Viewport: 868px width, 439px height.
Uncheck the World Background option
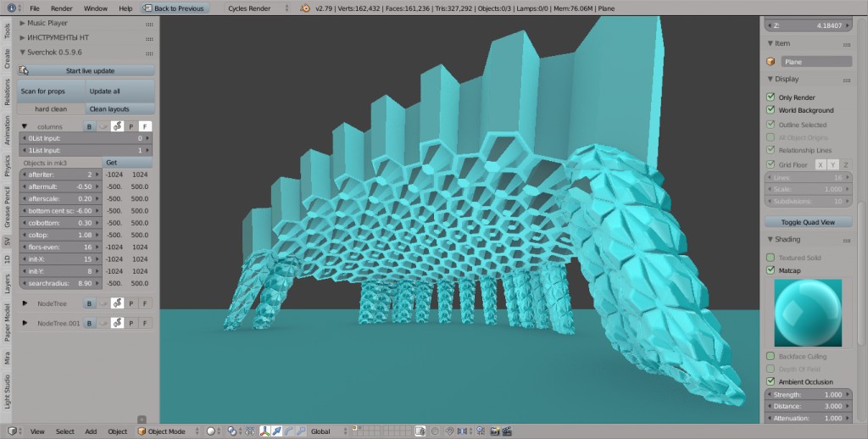(771, 110)
